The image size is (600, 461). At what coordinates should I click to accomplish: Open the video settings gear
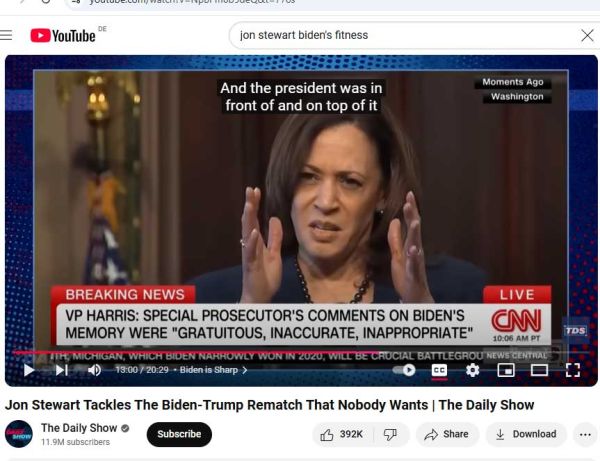point(473,370)
